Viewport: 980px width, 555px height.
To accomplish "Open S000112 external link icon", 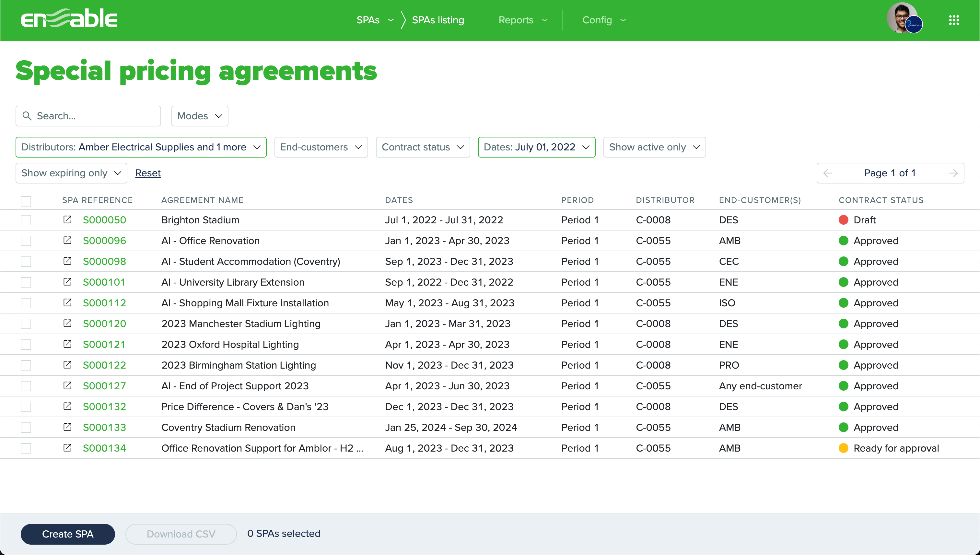I will [67, 303].
